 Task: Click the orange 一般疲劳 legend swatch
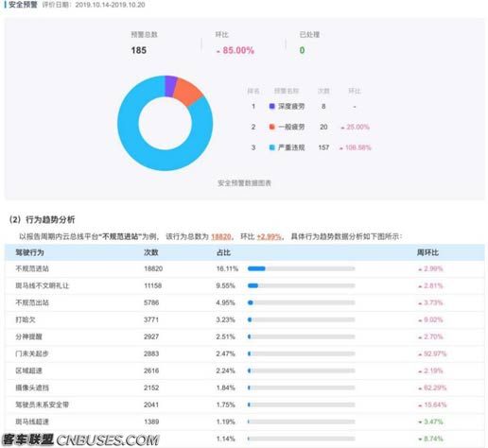click(271, 127)
